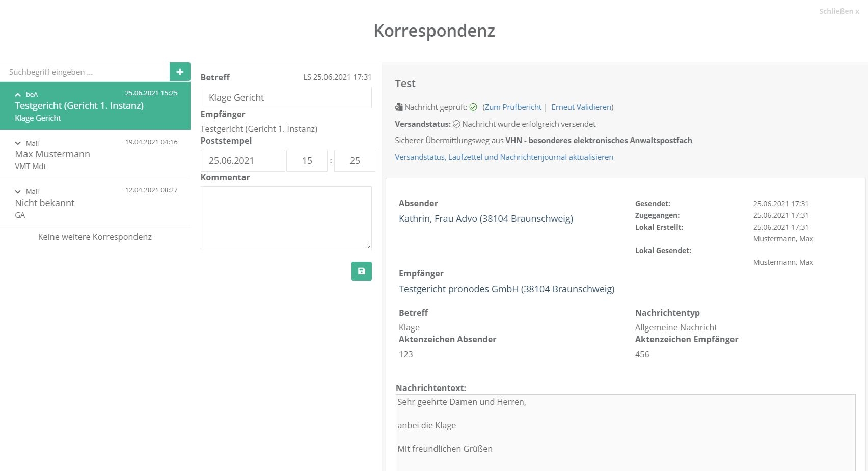Click into the Suchbegriff search field
The height and width of the screenshot is (471, 868).
click(x=85, y=72)
